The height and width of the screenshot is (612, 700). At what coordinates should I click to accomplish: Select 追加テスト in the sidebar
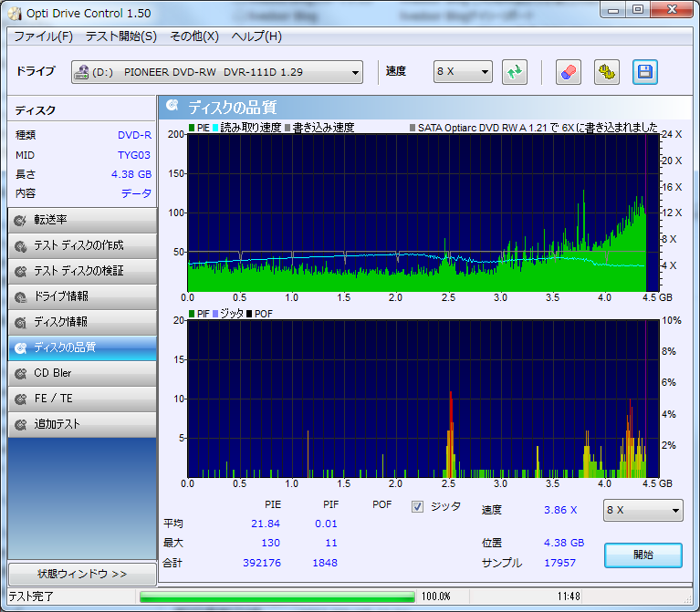(82, 424)
